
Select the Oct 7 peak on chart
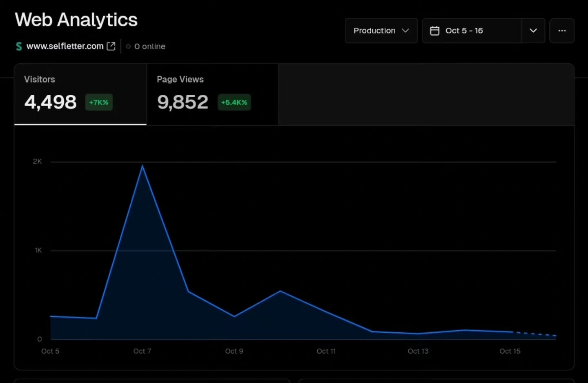[x=143, y=166]
